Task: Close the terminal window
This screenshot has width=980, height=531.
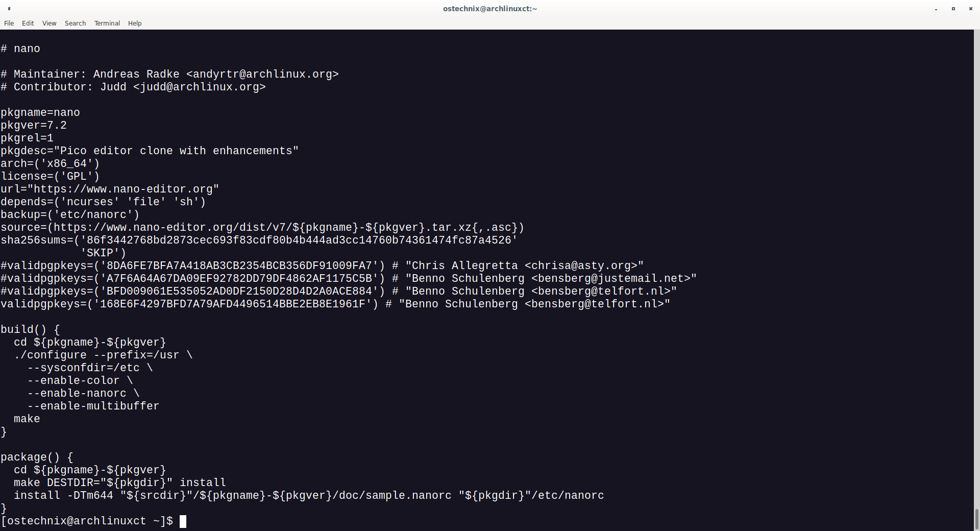Action: [970, 9]
